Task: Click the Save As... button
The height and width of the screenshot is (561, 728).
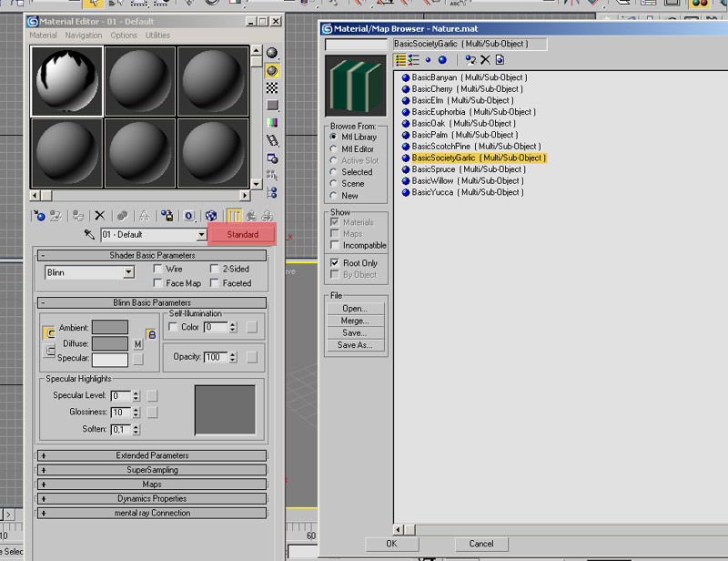Action: [x=355, y=345]
